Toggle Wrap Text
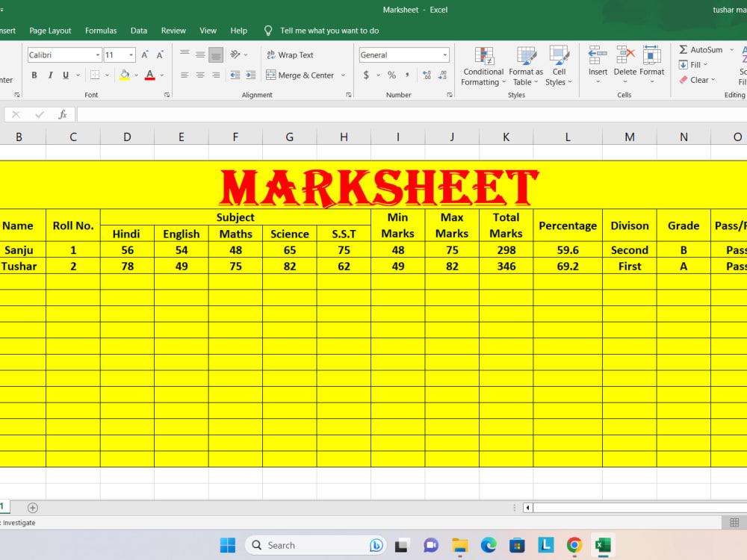Screen dimensions: 747x560 (x=290, y=55)
